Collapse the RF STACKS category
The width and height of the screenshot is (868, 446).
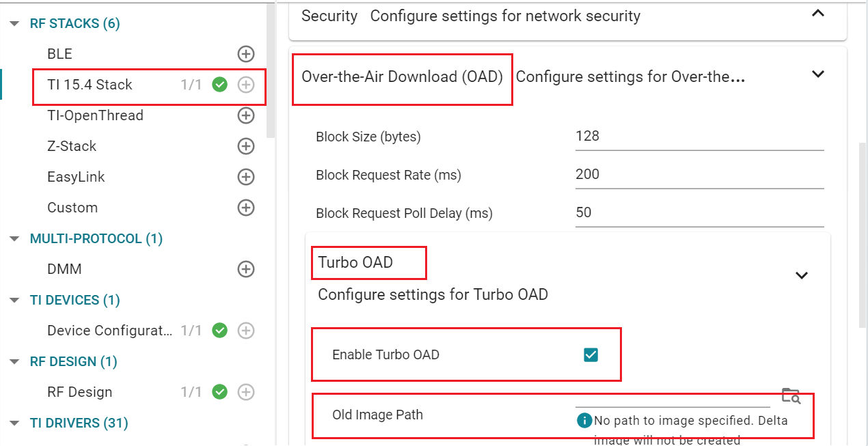click(14, 24)
